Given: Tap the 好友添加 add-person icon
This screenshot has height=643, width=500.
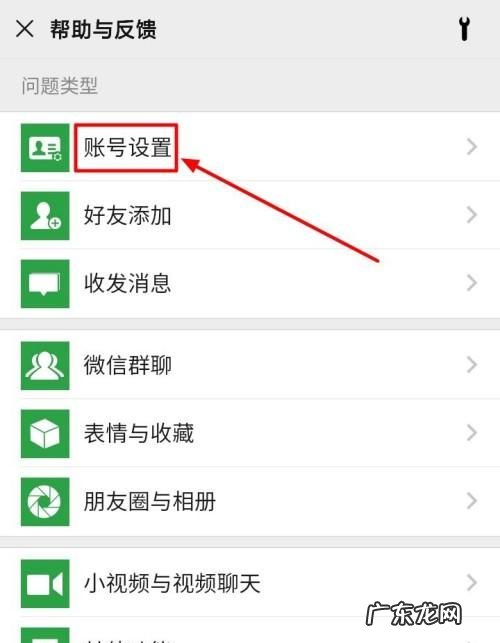Looking at the screenshot, I should pyautogui.click(x=45, y=216).
